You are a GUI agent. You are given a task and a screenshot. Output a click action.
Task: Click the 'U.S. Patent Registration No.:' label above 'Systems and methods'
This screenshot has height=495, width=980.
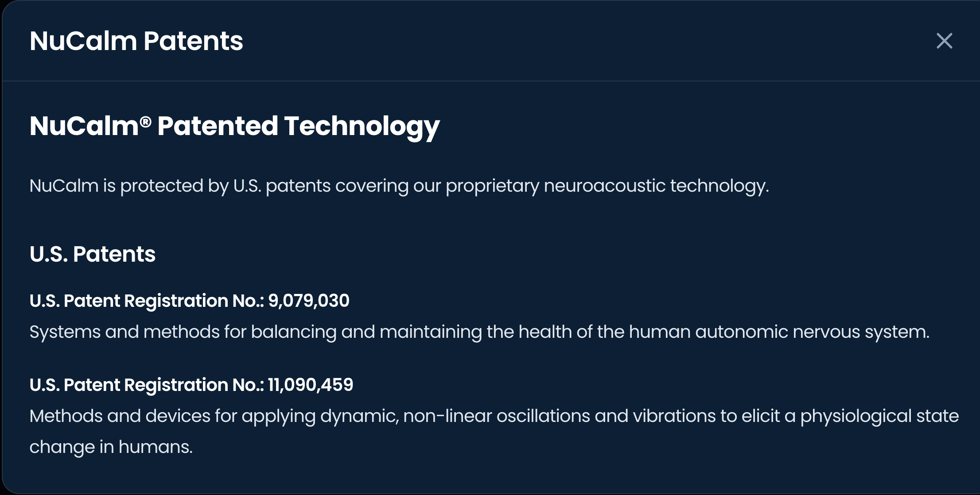pyautogui.click(x=147, y=301)
